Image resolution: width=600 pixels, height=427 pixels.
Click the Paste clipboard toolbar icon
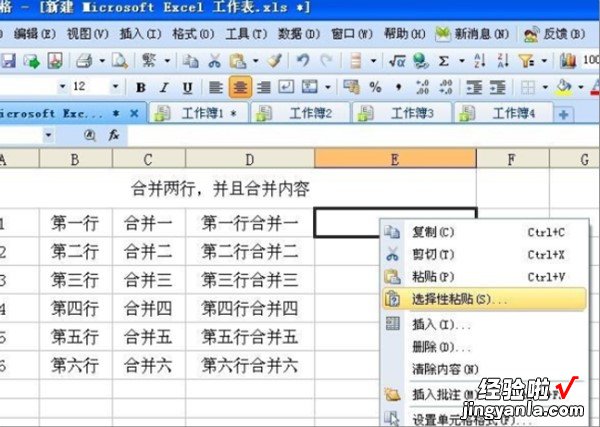pos(238,60)
